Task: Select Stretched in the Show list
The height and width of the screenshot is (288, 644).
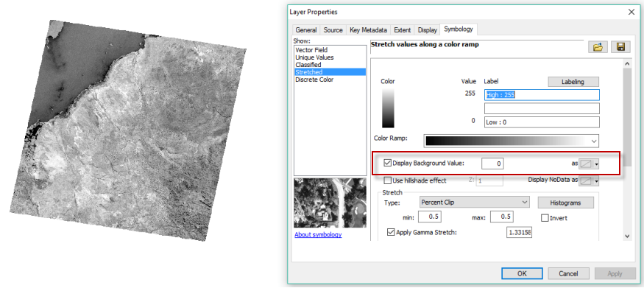Action: pos(330,72)
